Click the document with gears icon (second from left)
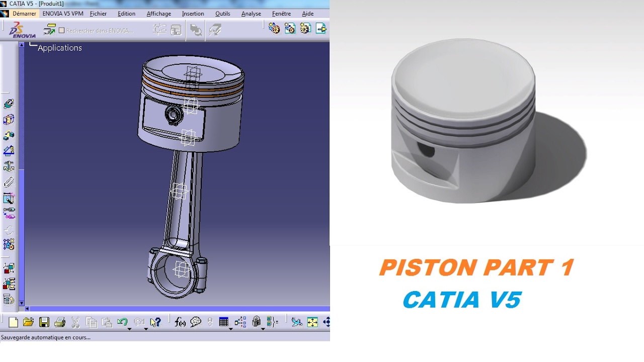The height and width of the screenshot is (362, 644). pos(290,28)
